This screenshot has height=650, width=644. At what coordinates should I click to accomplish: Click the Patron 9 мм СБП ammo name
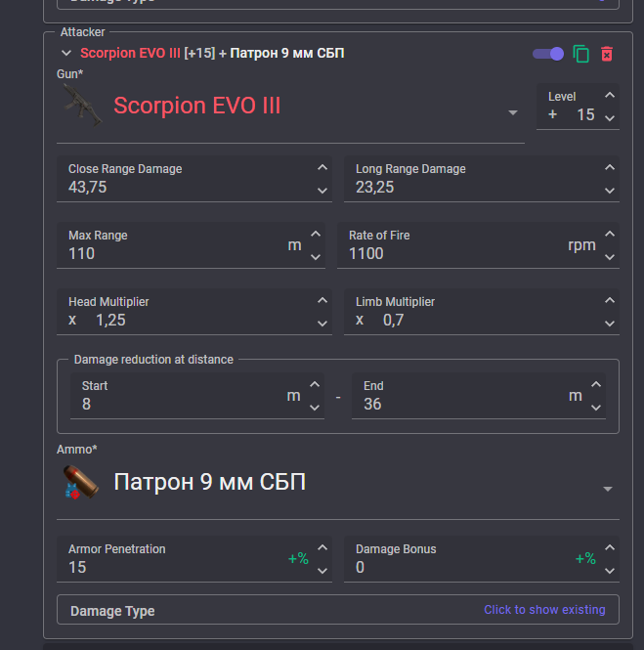pos(210,482)
